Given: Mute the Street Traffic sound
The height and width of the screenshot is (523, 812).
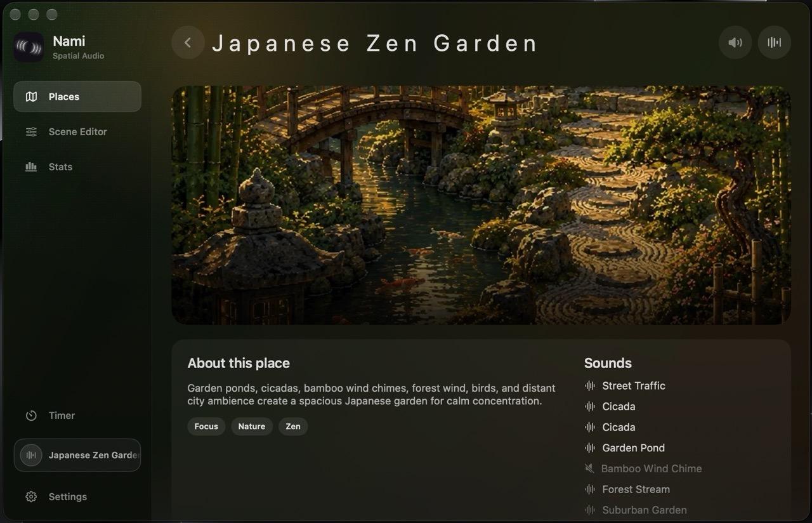Looking at the screenshot, I should click(590, 385).
